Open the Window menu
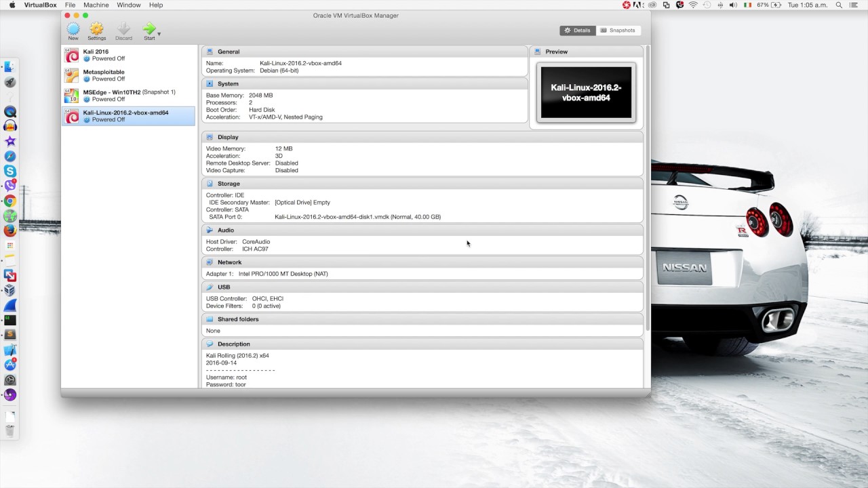 click(129, 5)
